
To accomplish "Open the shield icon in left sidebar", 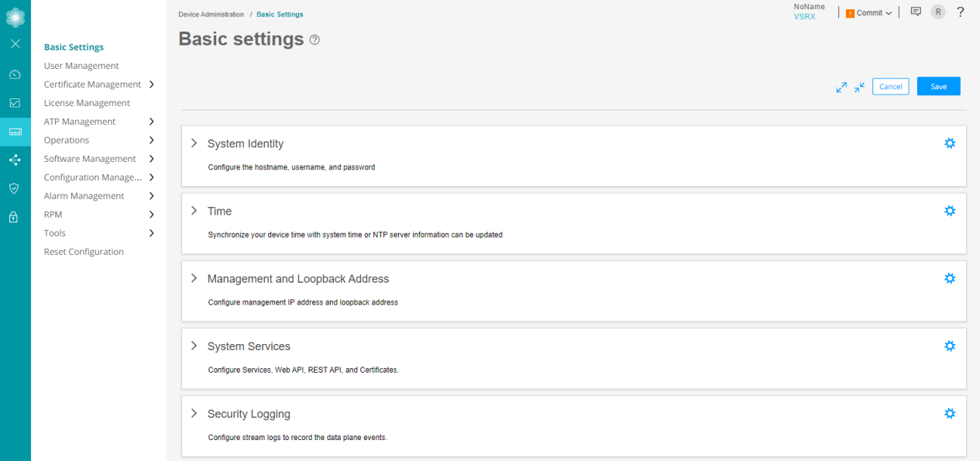I will click(15, 188).
